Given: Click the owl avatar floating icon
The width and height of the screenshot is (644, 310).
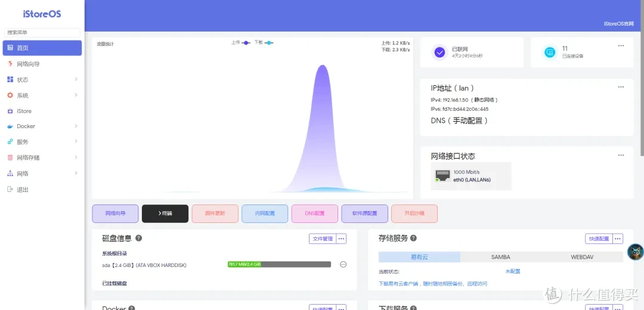Looking at the screenshot, I should 636,252.
